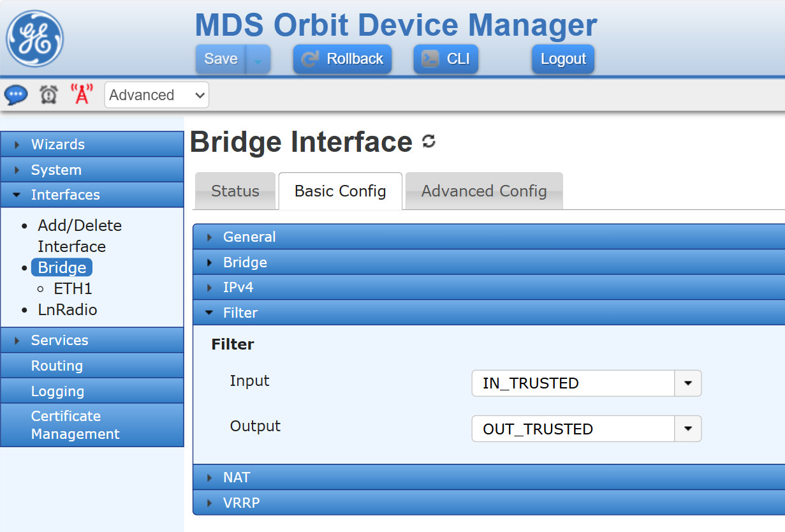Switch to the Advanced Config tab
Image resolution: width=785 pixels, height=532 pixels.
point(484,191)
